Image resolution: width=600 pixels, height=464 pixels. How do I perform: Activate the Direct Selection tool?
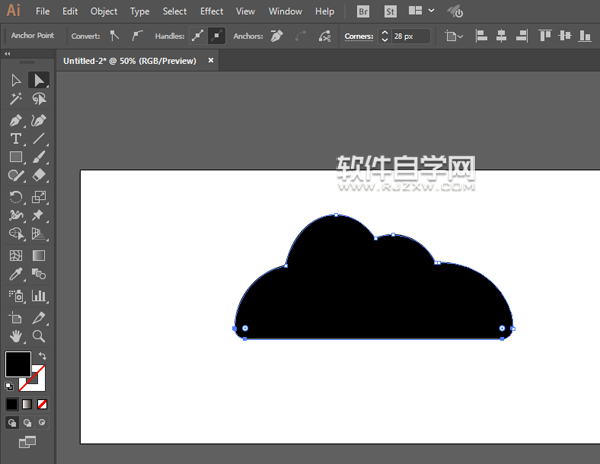(39, 80)
